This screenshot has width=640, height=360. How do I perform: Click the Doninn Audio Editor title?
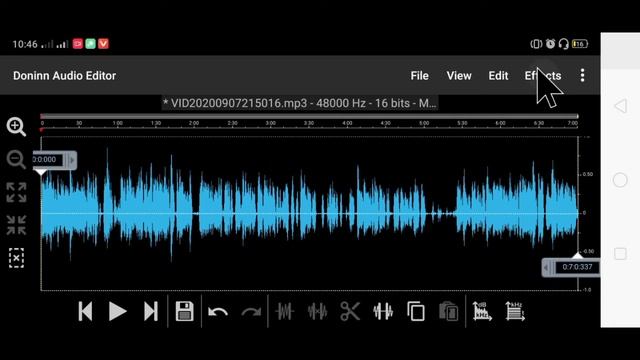(64, 76)
